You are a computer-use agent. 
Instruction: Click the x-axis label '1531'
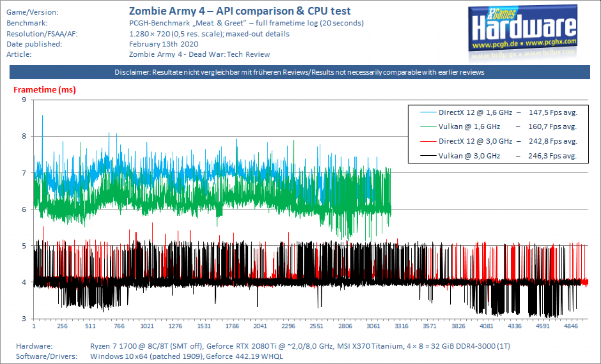[x=204, y=326]
